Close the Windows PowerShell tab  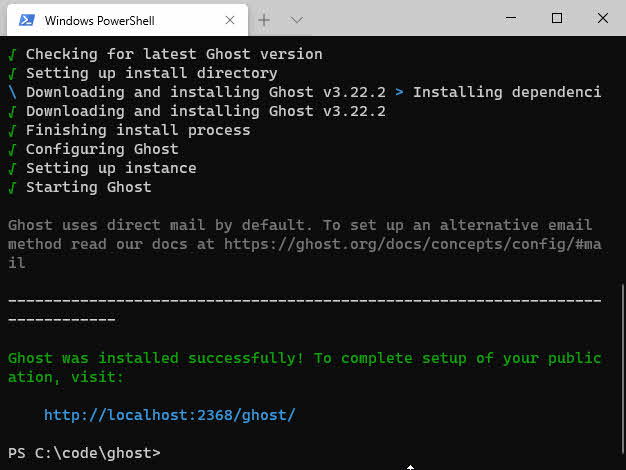click(230, 20)
